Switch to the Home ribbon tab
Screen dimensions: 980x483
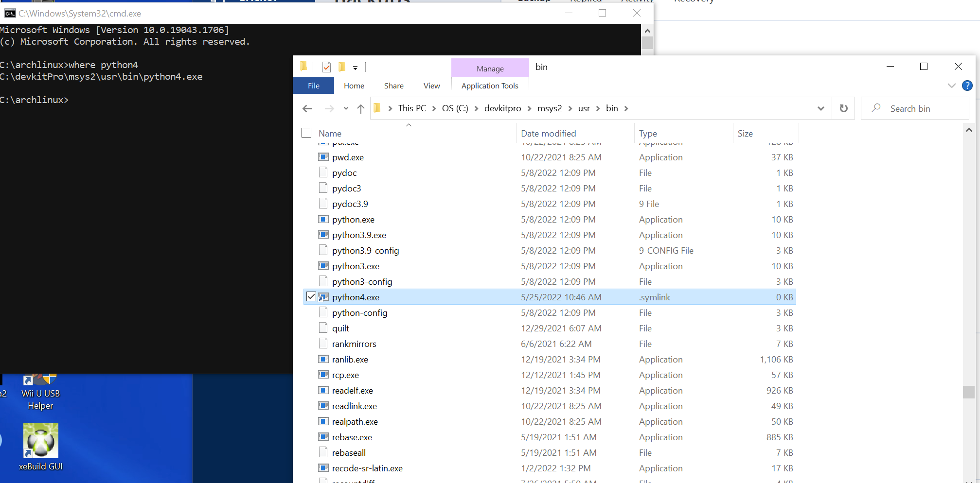pos(354,86)
